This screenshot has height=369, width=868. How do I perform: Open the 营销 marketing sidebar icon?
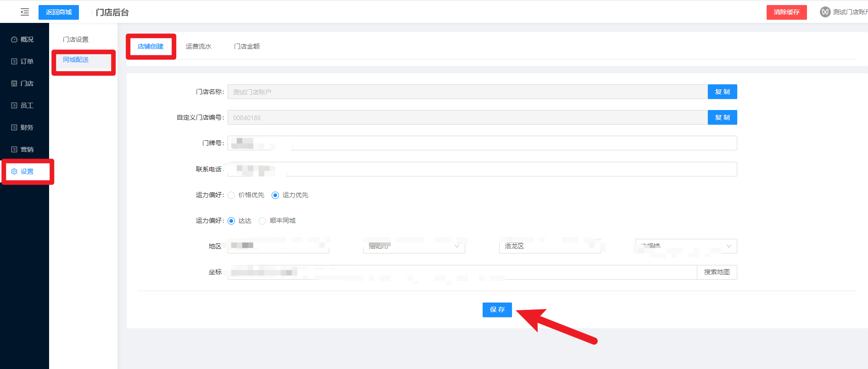click(14, 149)
